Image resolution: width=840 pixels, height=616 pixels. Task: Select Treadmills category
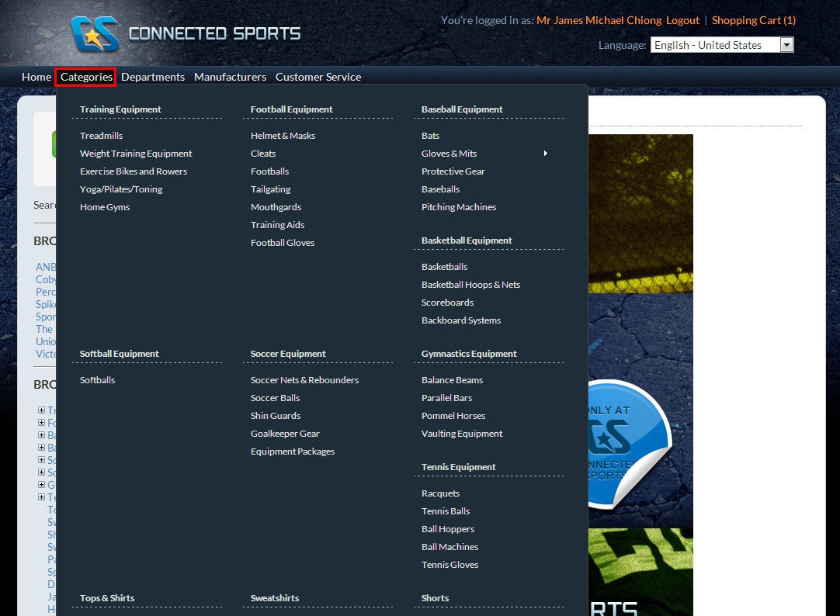click(x=101, y=136)
